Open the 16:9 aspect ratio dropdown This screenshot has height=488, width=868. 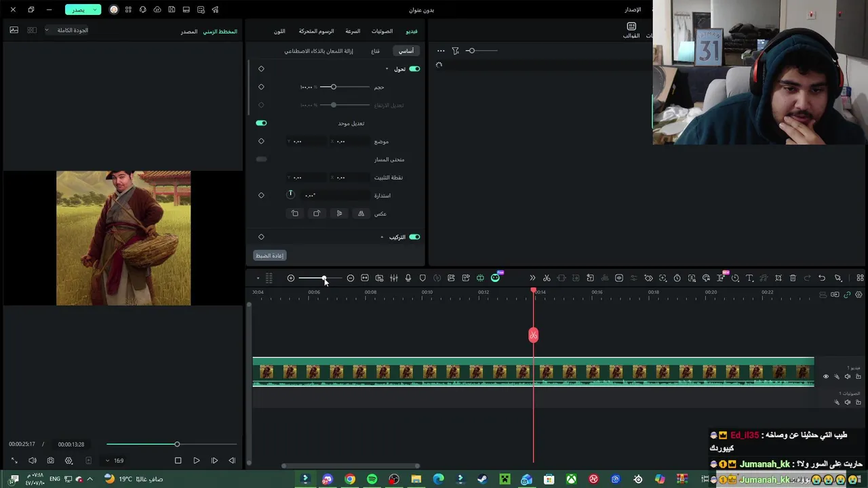[x=115, y=461]
